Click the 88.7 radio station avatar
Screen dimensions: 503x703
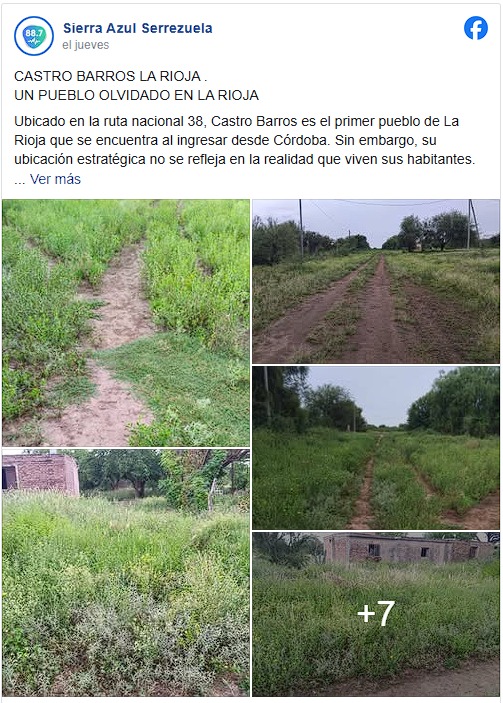coord(34,36)
